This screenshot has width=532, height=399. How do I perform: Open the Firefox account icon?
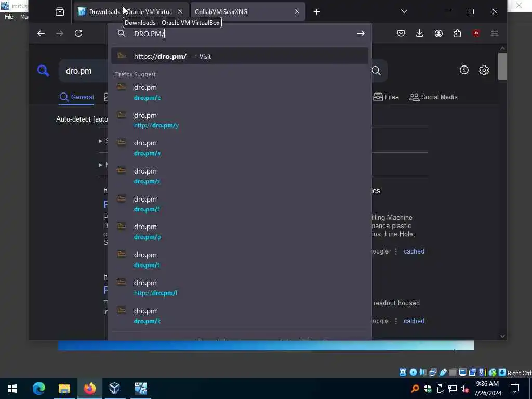tap(438, 33)
